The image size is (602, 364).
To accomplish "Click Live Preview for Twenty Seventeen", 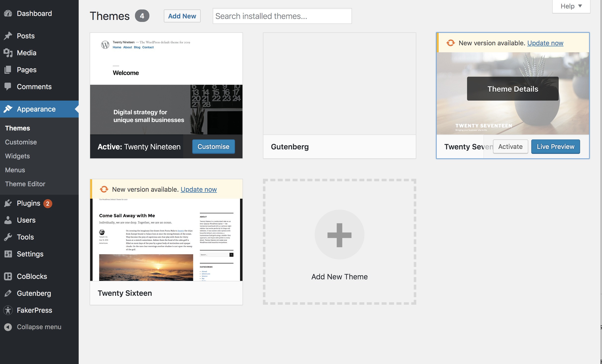I will [x=555, y=147].
